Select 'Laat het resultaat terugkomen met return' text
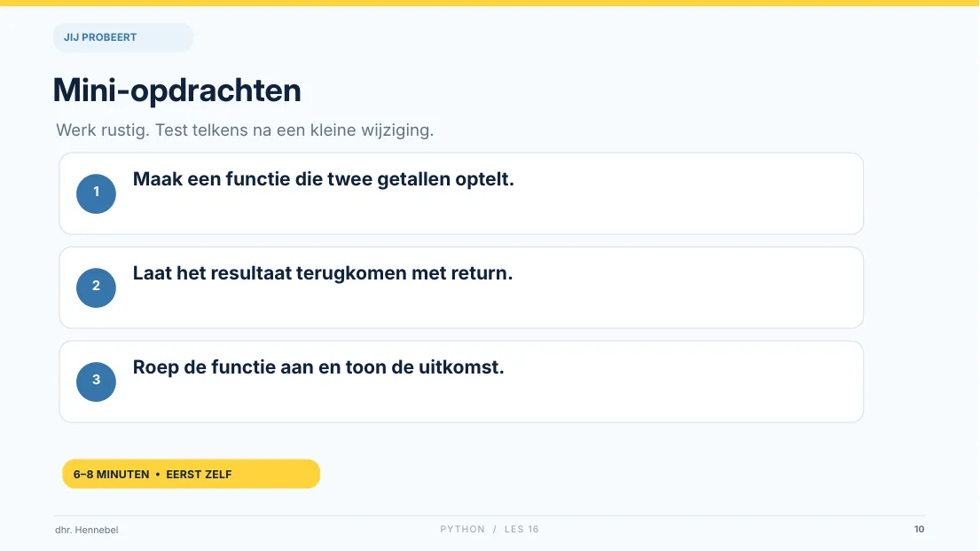The image size is (980, 551). 323,273
